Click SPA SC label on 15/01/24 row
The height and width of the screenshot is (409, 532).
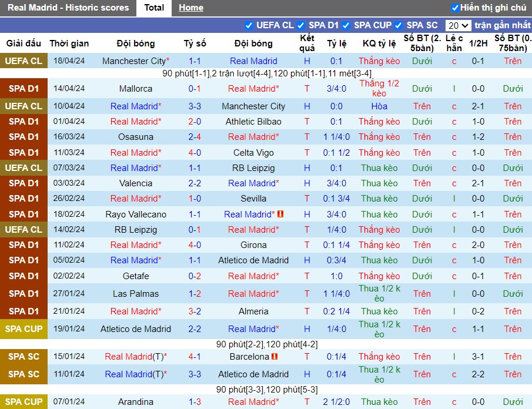coord(24,357)
